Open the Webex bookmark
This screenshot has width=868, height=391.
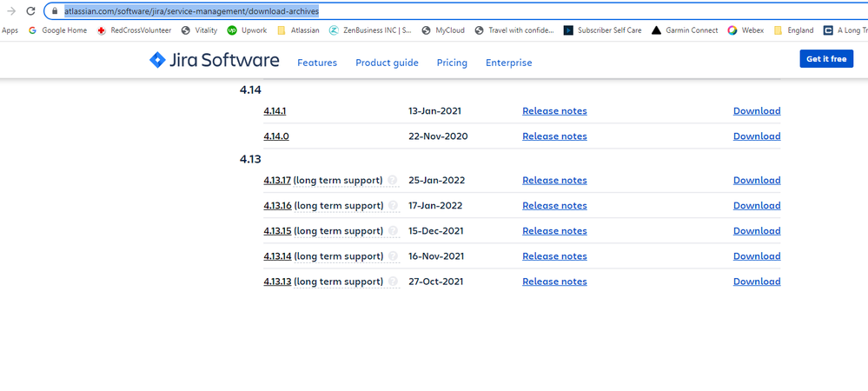[745, 30]
